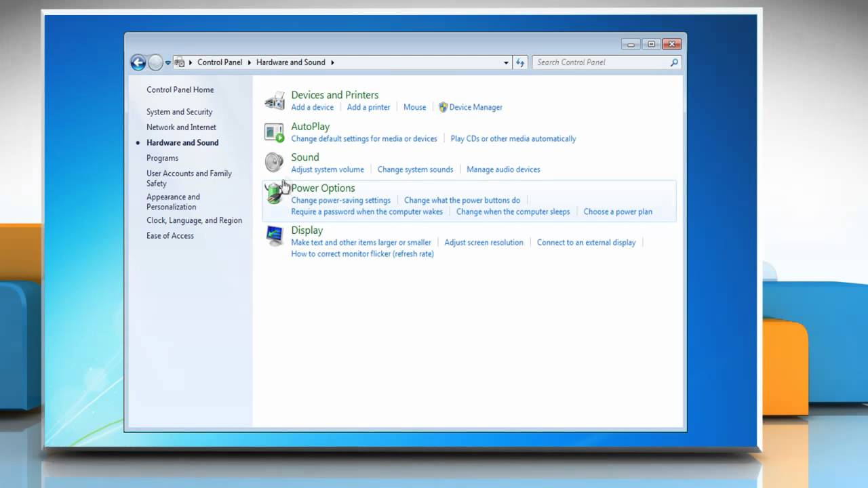This screenshot has height=488, width=868.
Task: Click the Display monitor icon
Action: click(x=275, y=236)
